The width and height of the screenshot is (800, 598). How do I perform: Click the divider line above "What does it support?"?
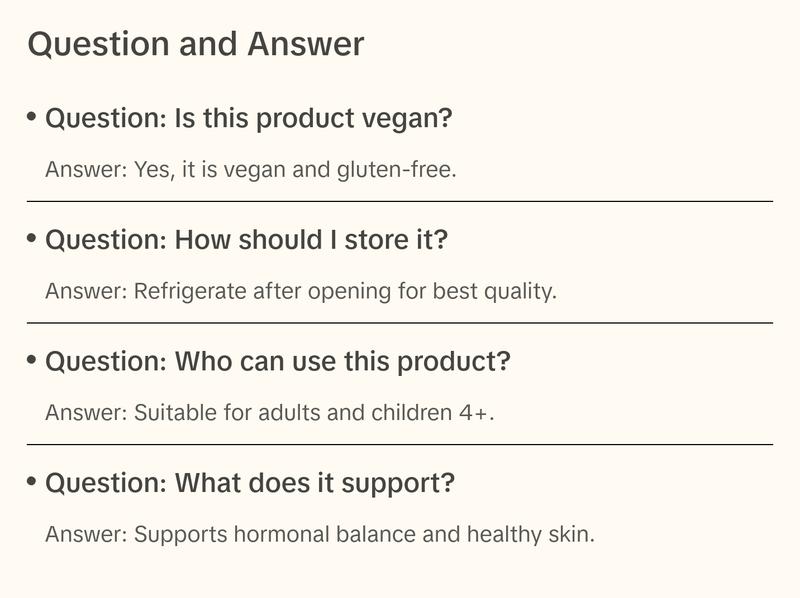[x=400, y=444]
